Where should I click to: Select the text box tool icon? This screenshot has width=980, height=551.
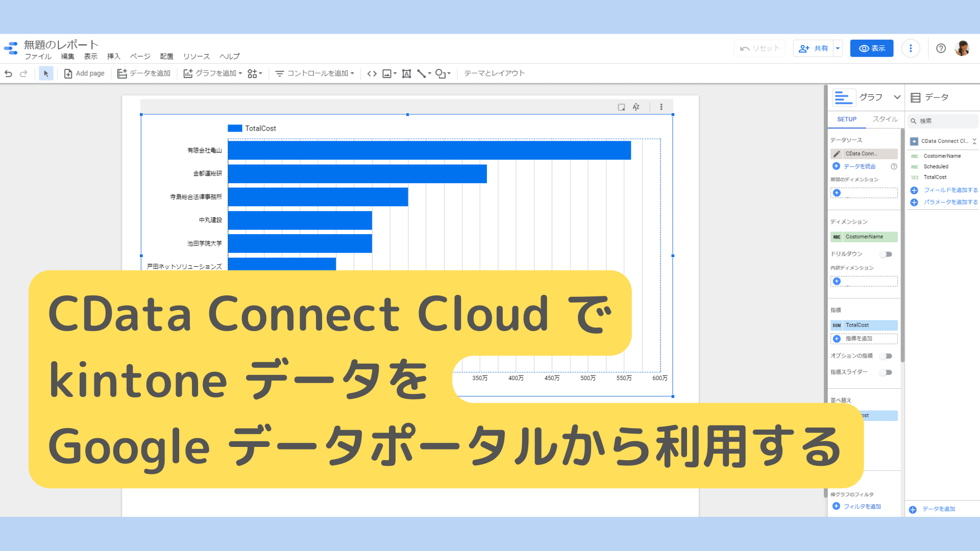tap(406, 73)
